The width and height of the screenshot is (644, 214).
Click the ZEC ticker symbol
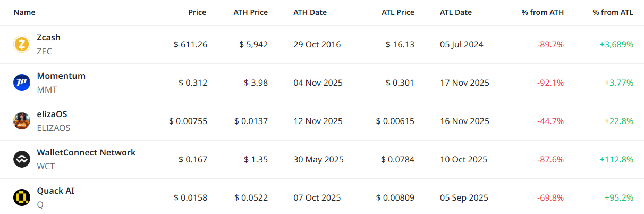(45, 52)
